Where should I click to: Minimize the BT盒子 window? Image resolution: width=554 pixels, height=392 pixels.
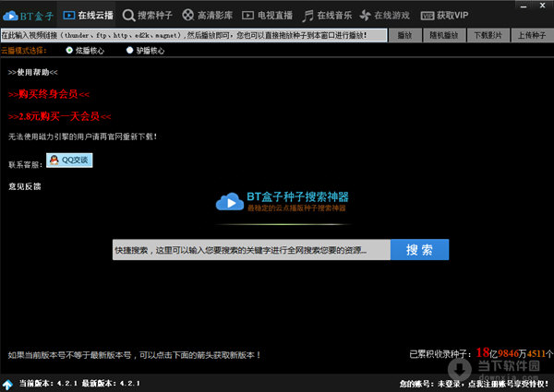click(524, 6)
